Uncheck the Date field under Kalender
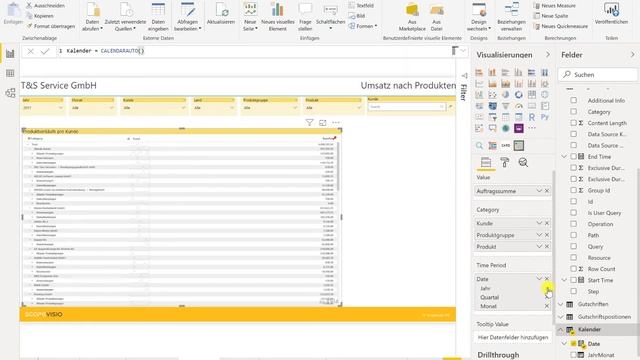 click(x=573, y=344)
